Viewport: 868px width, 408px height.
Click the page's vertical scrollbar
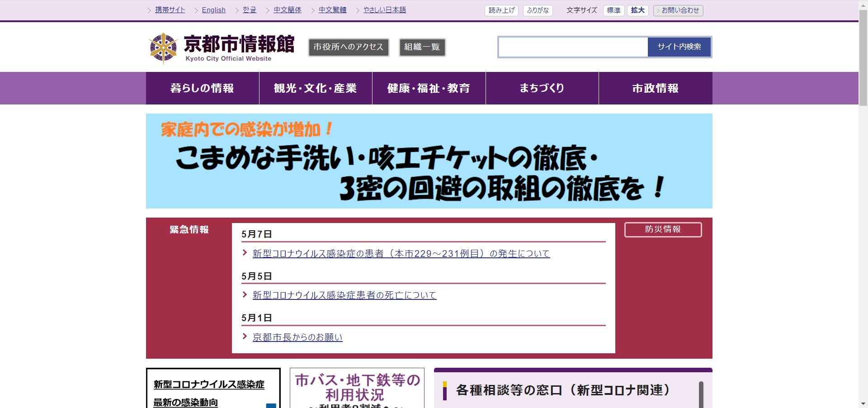pyautogui.click(x=863, y=59)
